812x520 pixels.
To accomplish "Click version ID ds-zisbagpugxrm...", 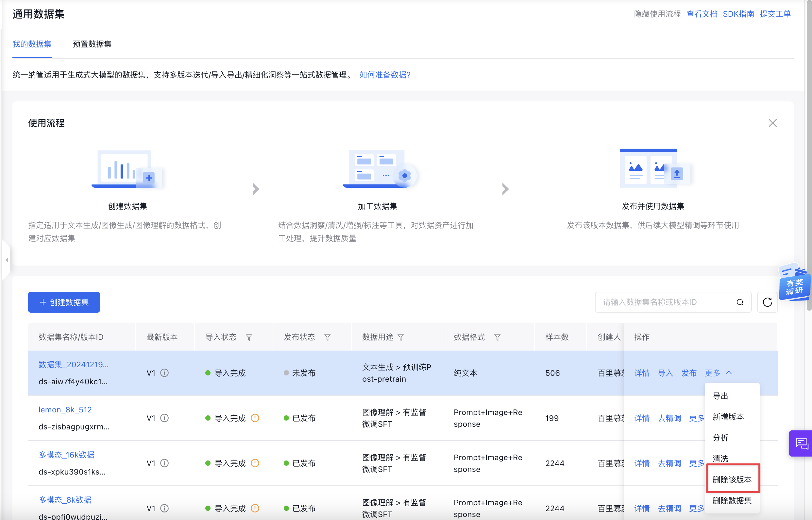I will pos(74,426).
